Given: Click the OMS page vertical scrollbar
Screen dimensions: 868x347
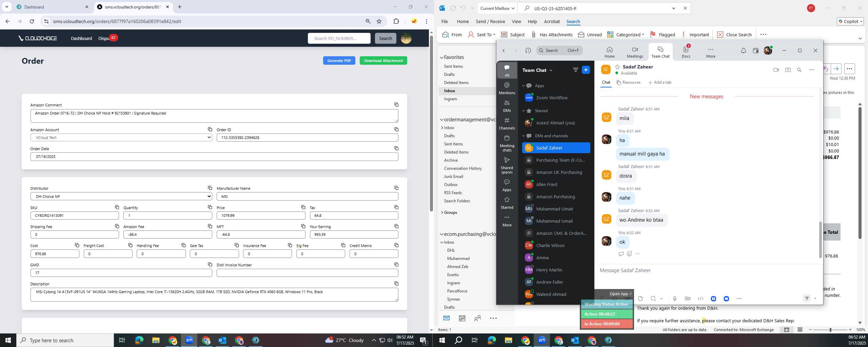Looking at the screenshot, I should point(431,124).
